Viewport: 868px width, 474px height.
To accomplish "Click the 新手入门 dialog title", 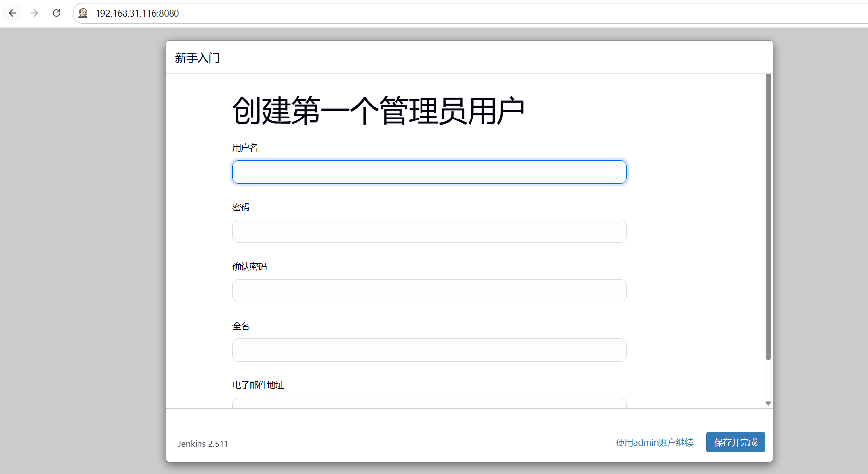I will click(198, 58).
